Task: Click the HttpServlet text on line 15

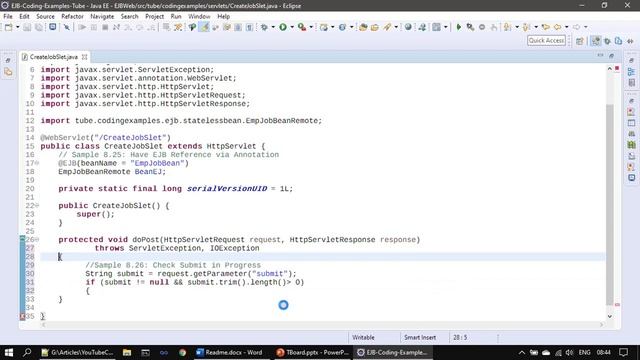Action: pyautogui.click(x=231, y=146)
